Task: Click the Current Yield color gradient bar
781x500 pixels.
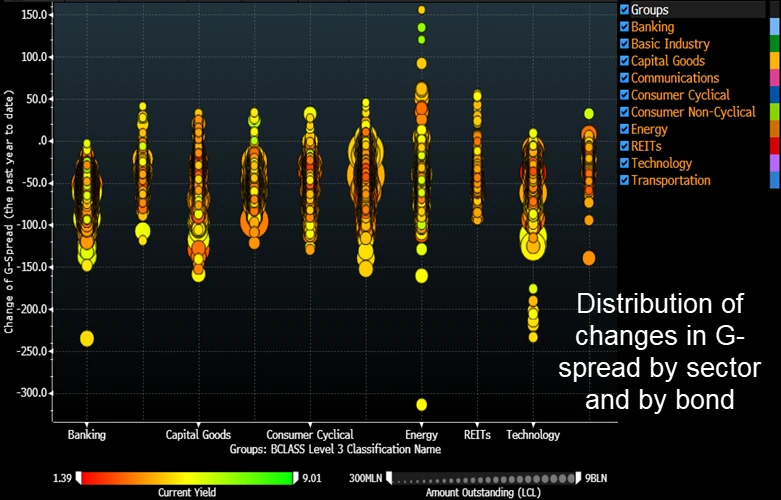Action: (187, 479)
